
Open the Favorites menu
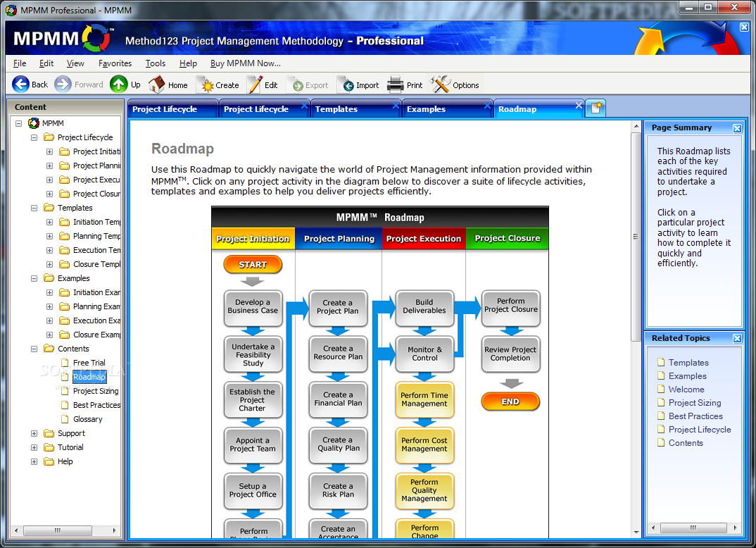tap(115, 63)
